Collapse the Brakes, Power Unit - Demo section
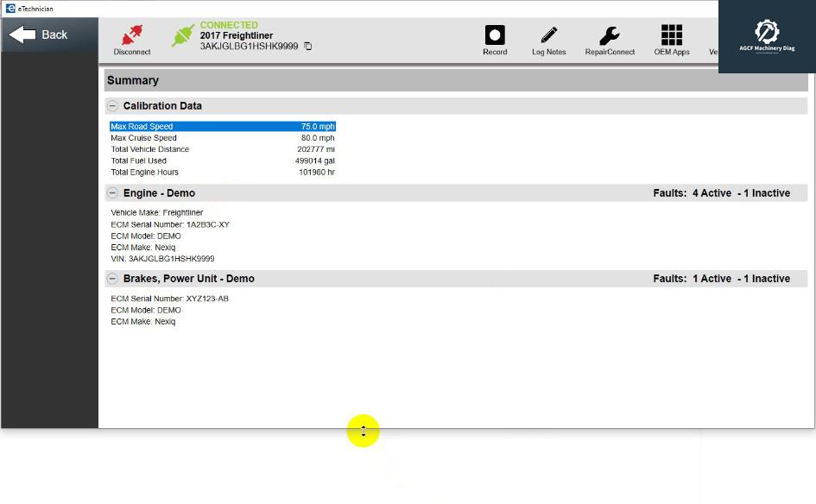The width and height of the screenshot is (816, 504). [x=112, y=278]
